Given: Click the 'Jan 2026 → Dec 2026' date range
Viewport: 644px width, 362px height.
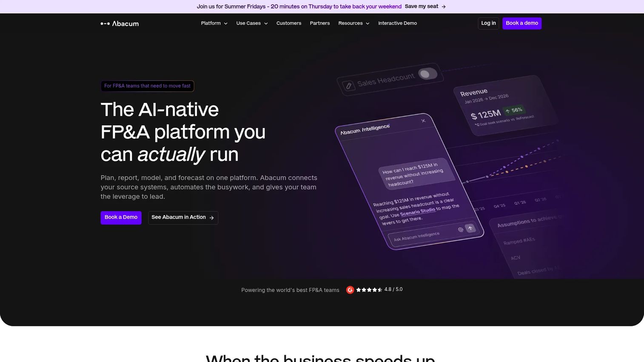Looking at the screenshot, I should point(487,99).
